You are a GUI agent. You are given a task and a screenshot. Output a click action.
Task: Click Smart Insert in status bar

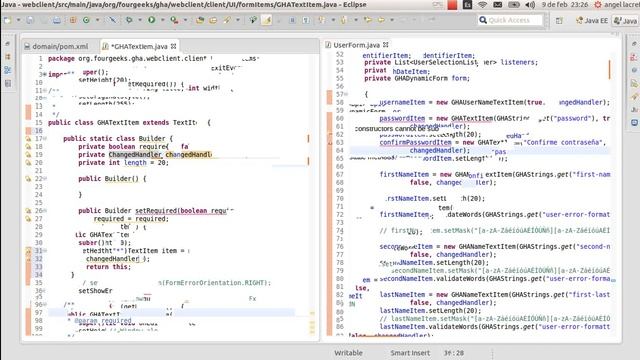coord(410,353)
